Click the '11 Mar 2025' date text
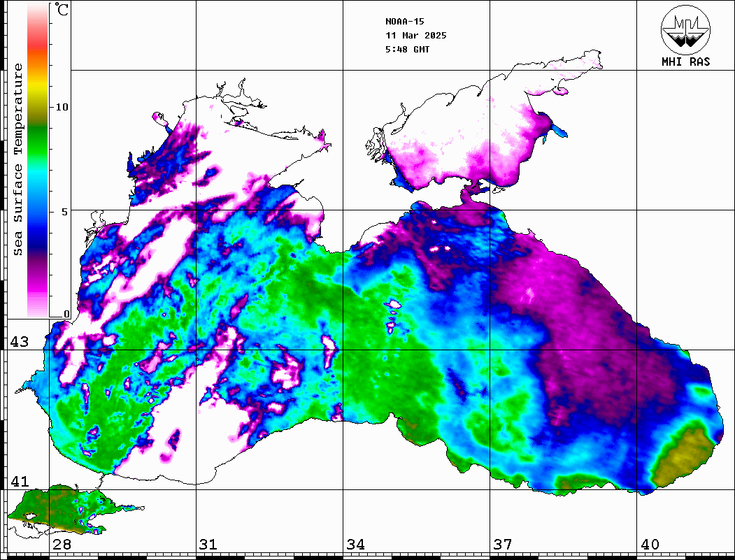 pyautogui.click(x=416, y=35)
